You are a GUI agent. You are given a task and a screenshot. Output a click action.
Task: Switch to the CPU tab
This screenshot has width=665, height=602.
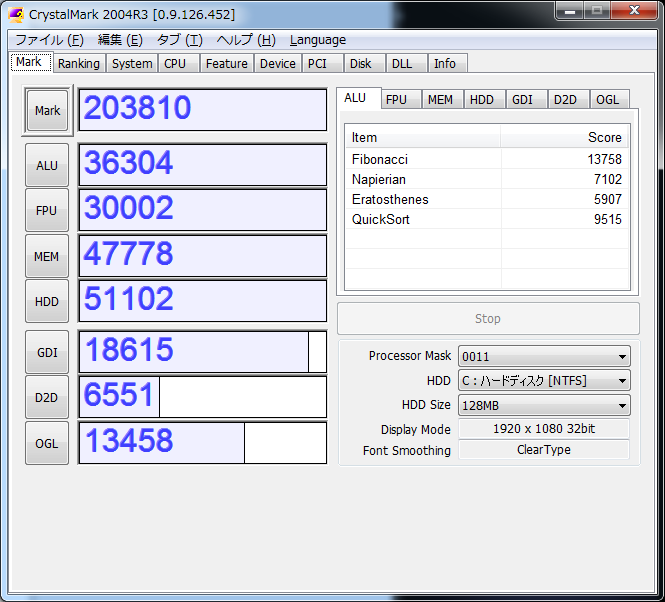click(179, 63)
